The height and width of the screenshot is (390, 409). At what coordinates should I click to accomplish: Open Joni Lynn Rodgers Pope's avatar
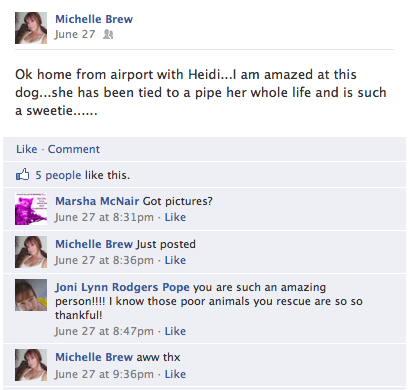31,295
